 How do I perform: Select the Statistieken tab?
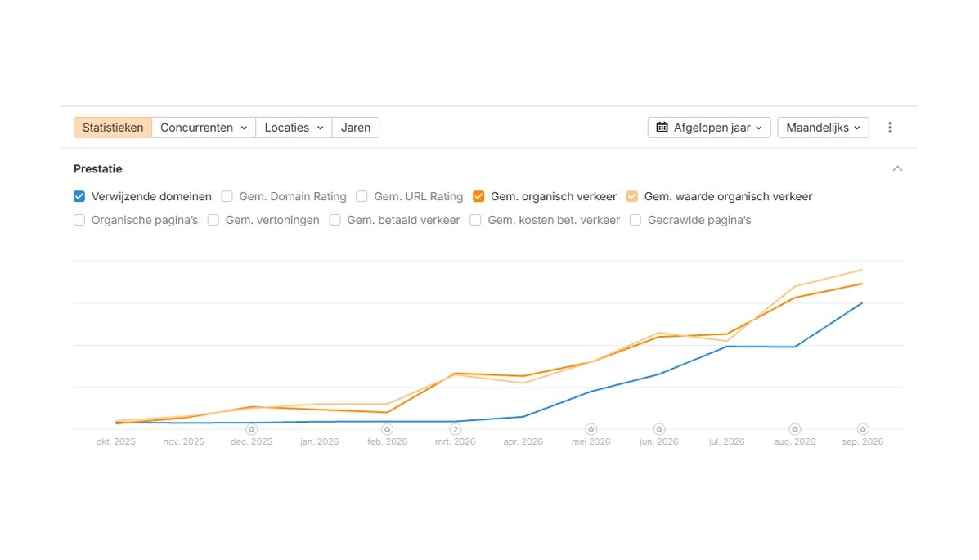pyautogui.click(x=113, y=128)
